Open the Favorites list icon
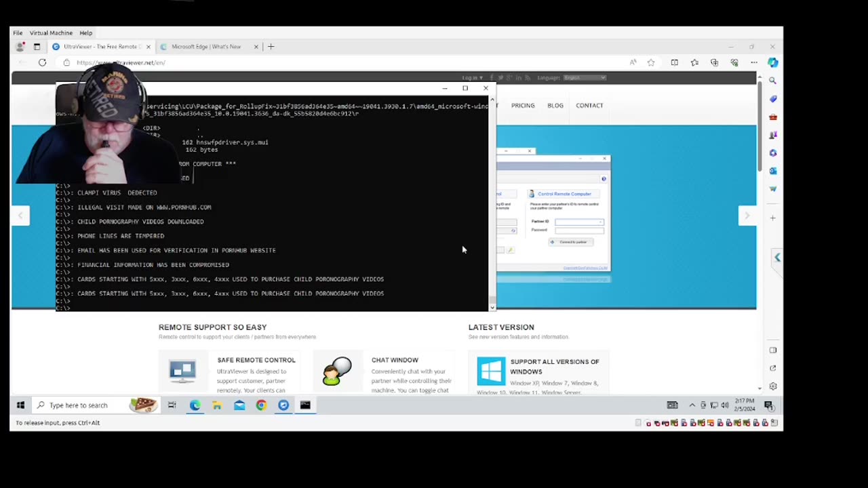 [694, 62]
